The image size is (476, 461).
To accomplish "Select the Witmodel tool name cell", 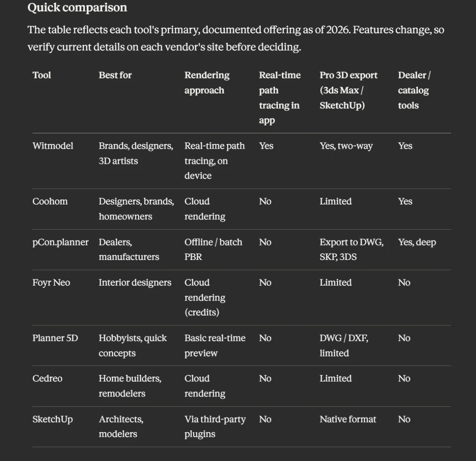I will coord(53,146).
